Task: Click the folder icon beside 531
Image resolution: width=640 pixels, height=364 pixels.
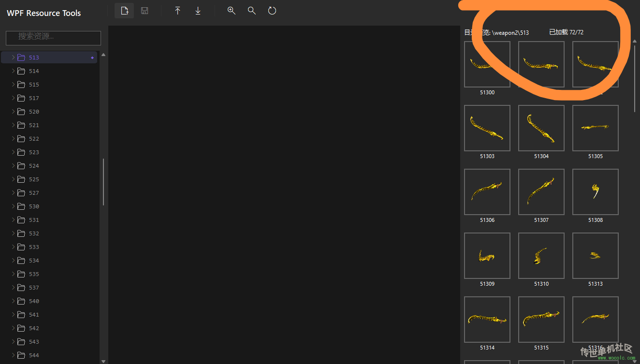Action: [21, 220]
